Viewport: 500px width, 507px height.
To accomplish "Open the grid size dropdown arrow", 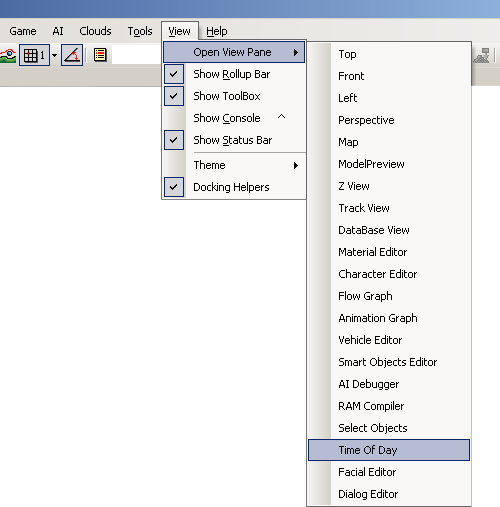I will [54, 55].
